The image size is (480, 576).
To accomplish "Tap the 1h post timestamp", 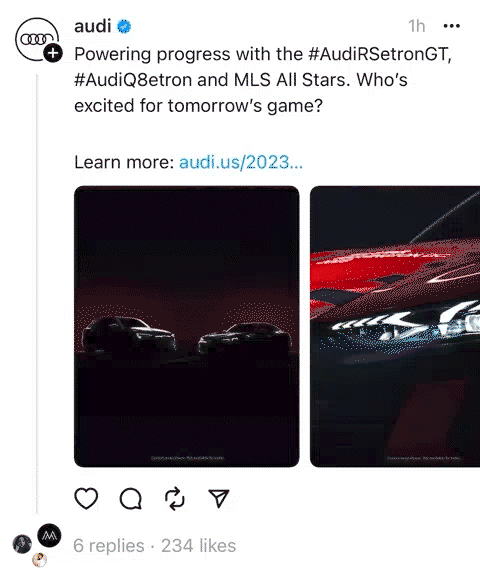I will (x=417, y=26).
